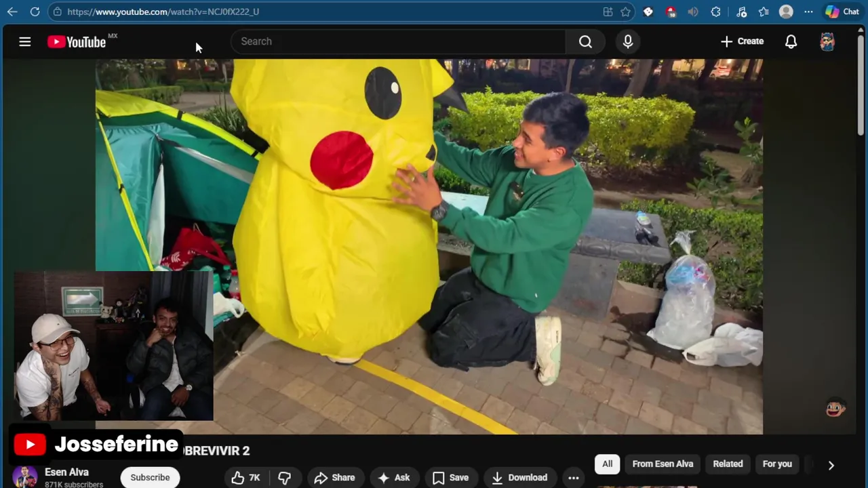868x488 pixels.
Task: Click the floating cartoon face icon
Action: coord(835,408)
